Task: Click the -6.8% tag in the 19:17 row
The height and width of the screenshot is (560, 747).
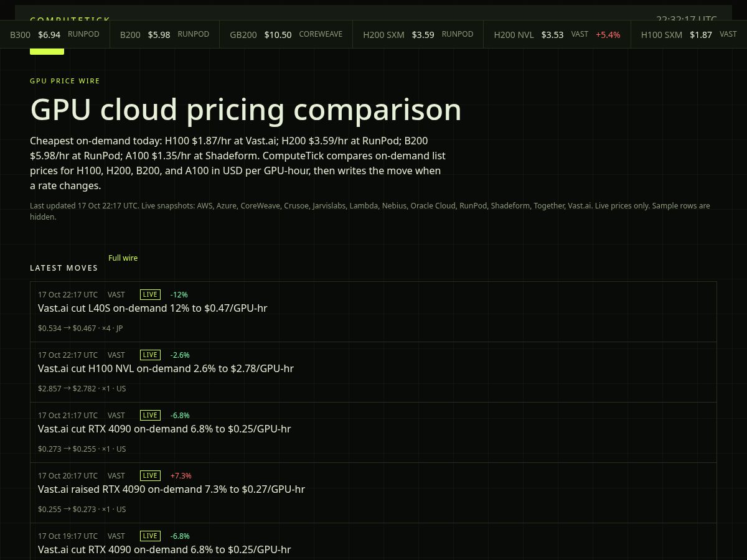Action: pos(180,536)
